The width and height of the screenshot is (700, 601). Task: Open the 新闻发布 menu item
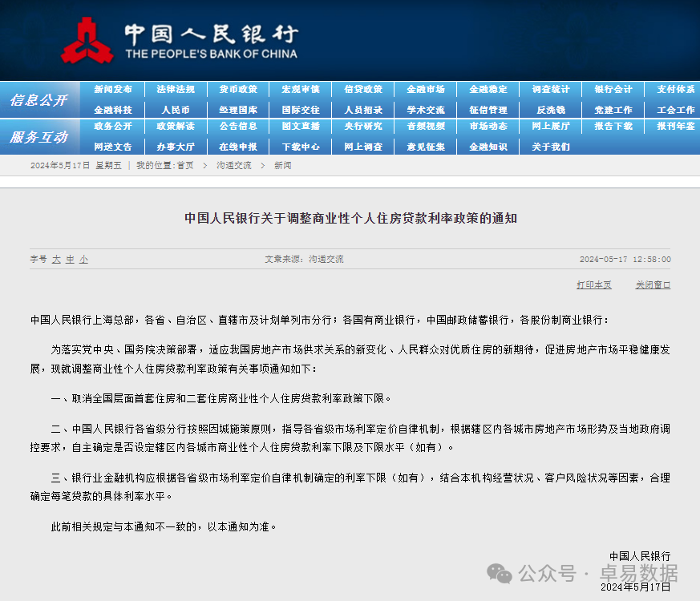coord(113,89)
